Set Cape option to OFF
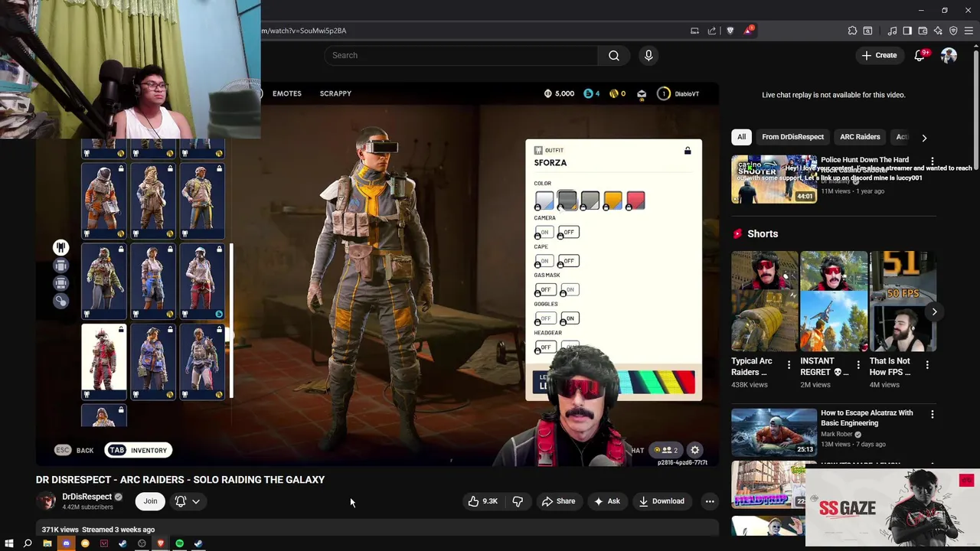The image size is (980, 551). (x=568, y=261)
